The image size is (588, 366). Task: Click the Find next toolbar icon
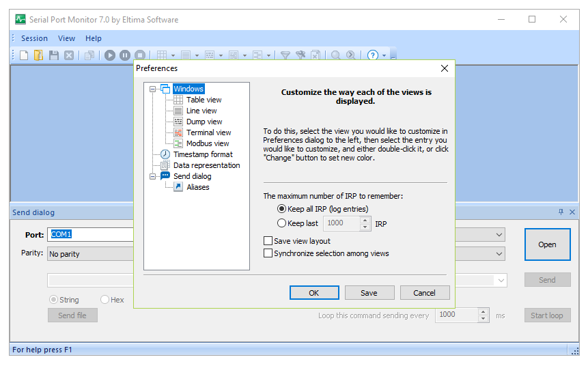pos(350,55)
